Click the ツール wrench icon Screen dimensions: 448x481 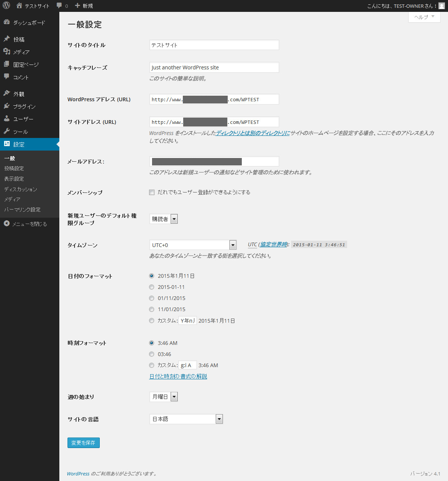click(7, 131)
